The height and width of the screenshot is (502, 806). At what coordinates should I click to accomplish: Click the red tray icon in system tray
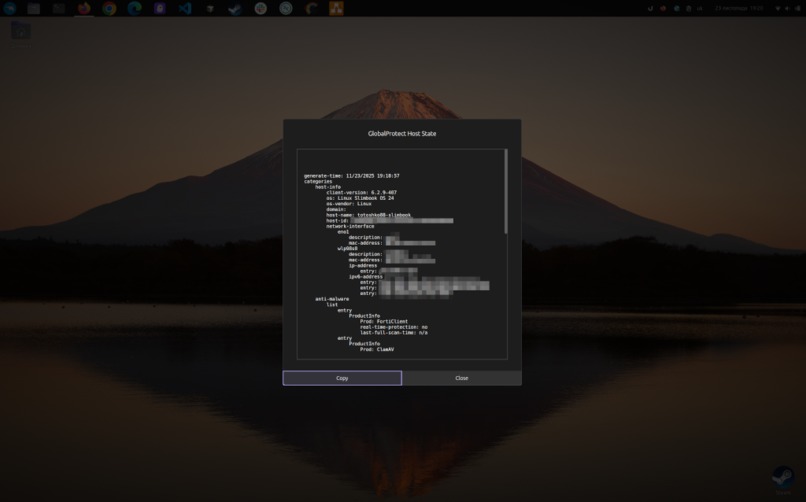pos(663,8)
